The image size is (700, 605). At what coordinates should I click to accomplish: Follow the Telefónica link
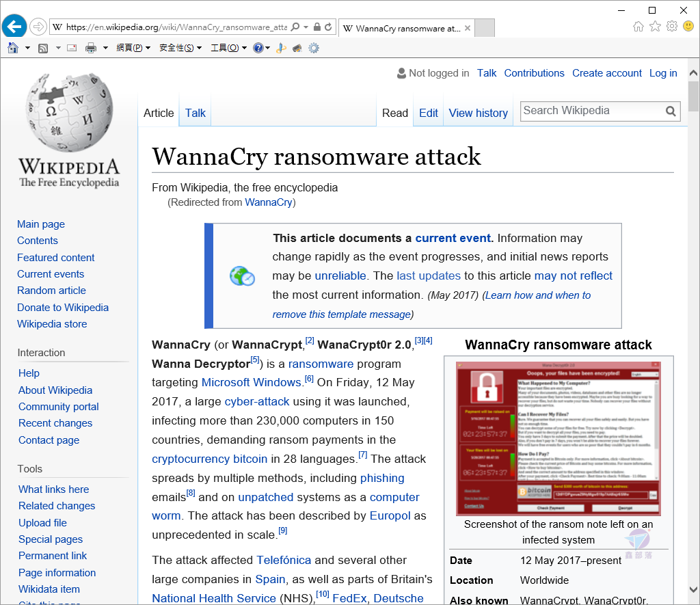tap(284, 560)
